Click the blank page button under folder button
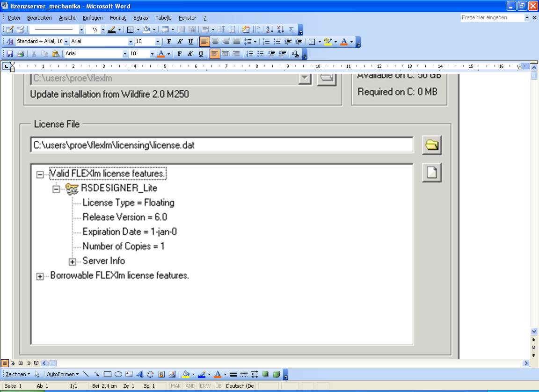Screen dimensions: 539x392 [x=432, y=172]
